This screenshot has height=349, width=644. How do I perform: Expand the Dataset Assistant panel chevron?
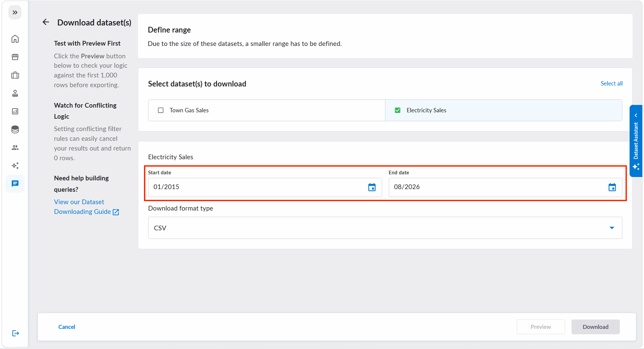pyautogui.click(x=636, y=115)
